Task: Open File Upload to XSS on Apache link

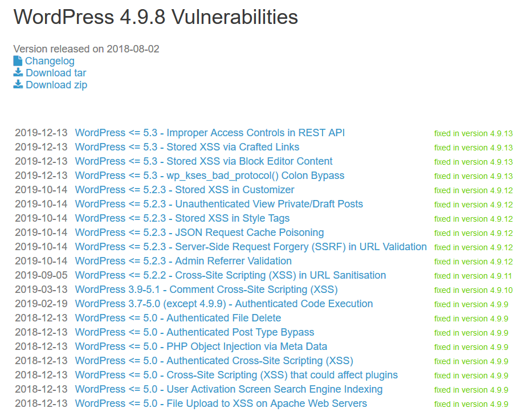Action: (x=221, y=403)
